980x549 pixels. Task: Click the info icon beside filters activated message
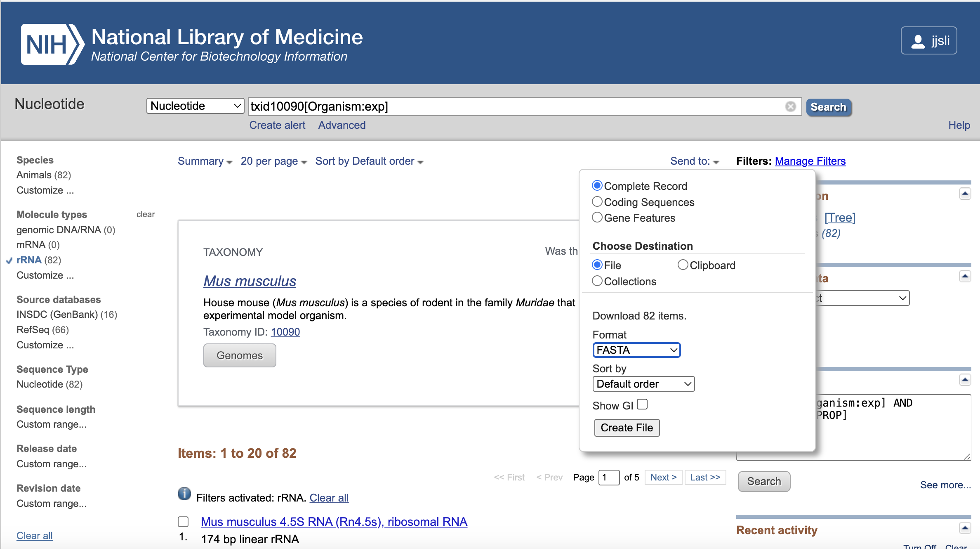tap(184, 494)
